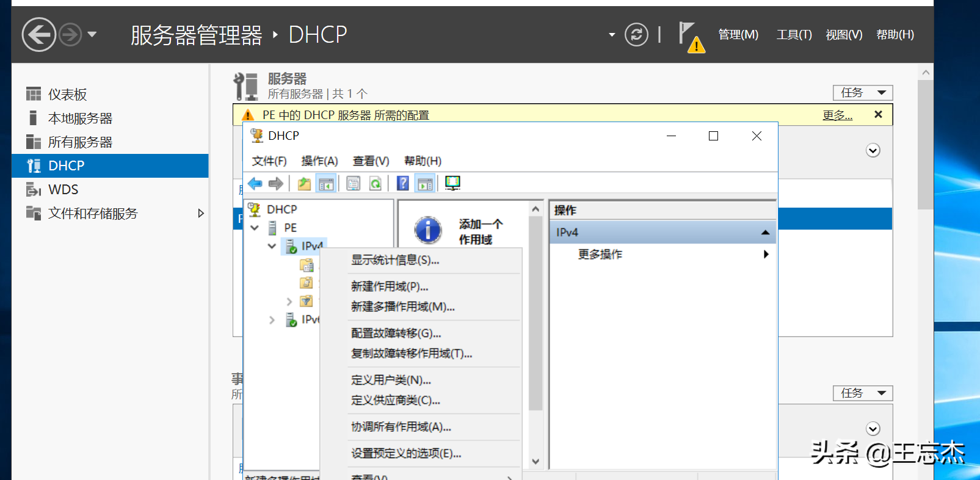
Task: Click the 更多... link in warning bar
Action: click(x=837, y=115)
